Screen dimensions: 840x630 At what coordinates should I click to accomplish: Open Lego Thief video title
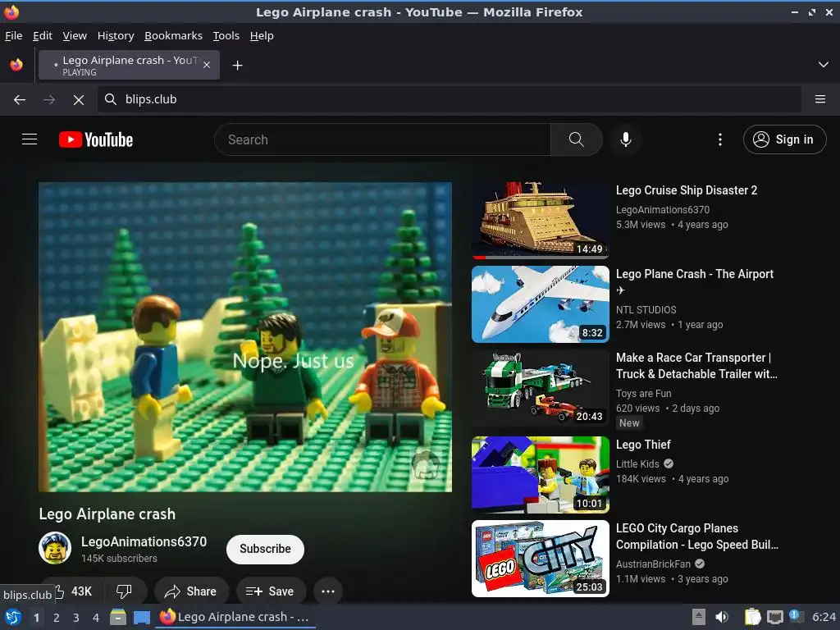[643, 445]
